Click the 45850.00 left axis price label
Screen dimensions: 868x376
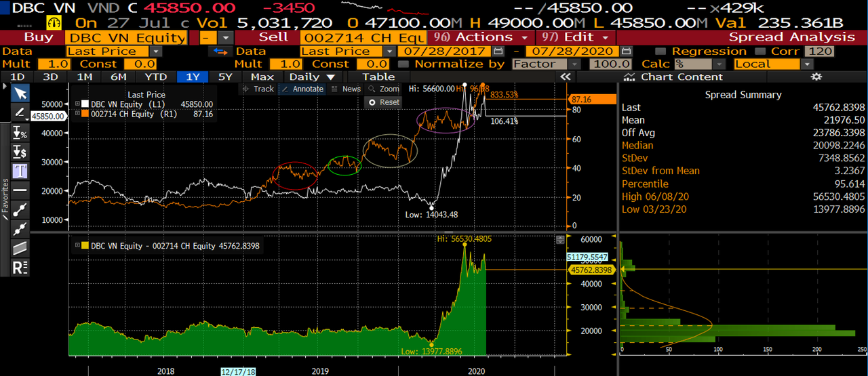click(49, 117)
